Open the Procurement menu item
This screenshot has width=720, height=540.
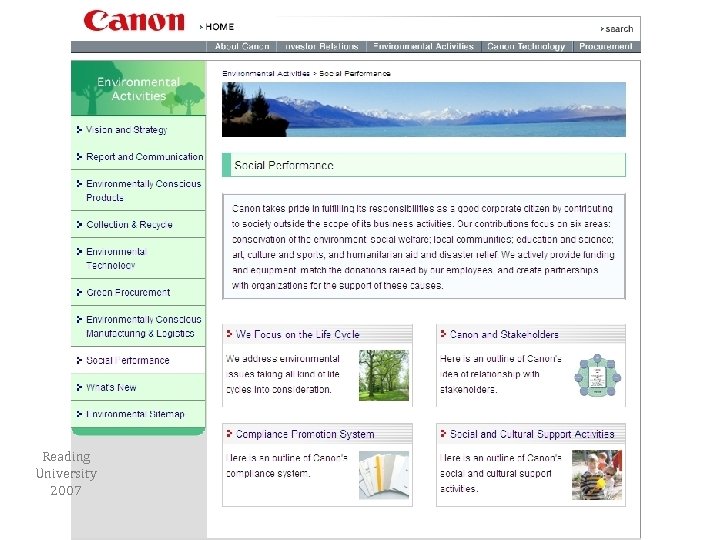606,46
